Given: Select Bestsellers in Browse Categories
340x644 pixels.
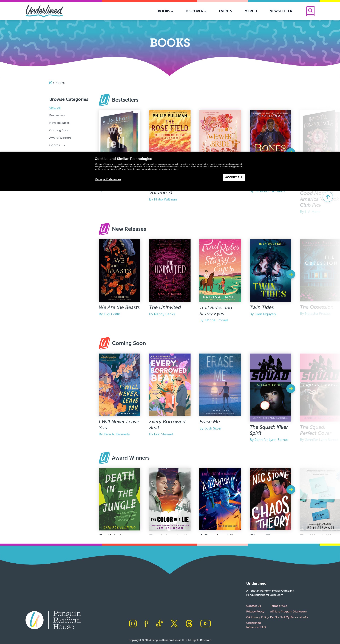Looking at the screenshot, I should pyautogui.click(x=57, y=115).
